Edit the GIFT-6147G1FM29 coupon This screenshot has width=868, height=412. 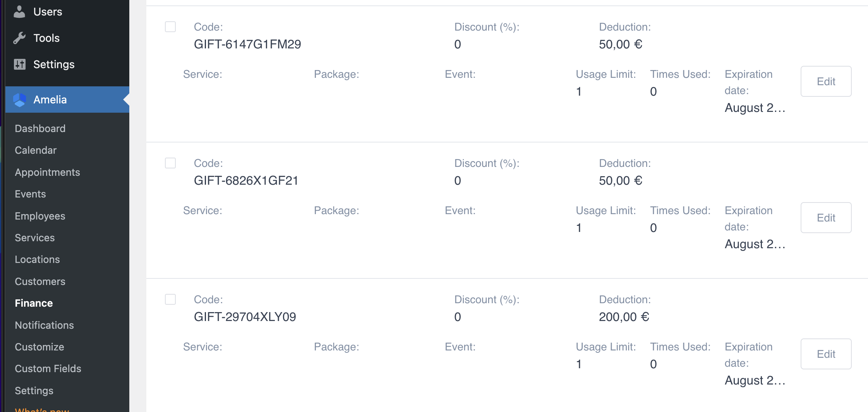pyautogui.click(x=826, y=81)
